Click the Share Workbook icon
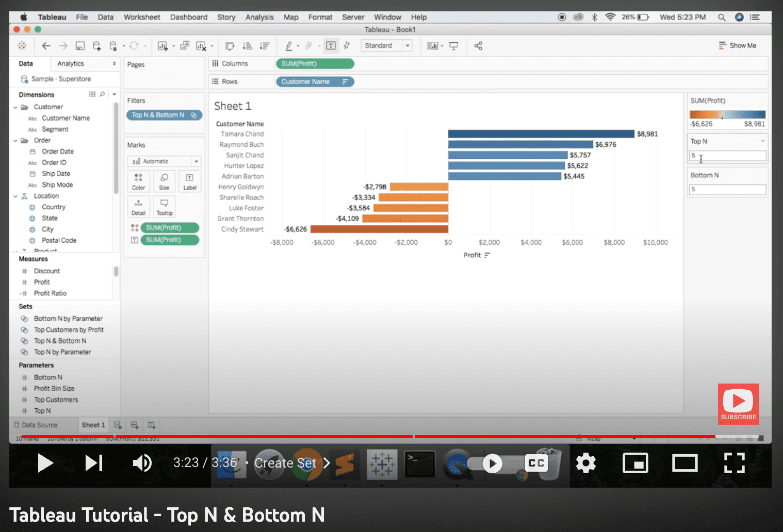This screenshot has width=783, height=532. 478,46
